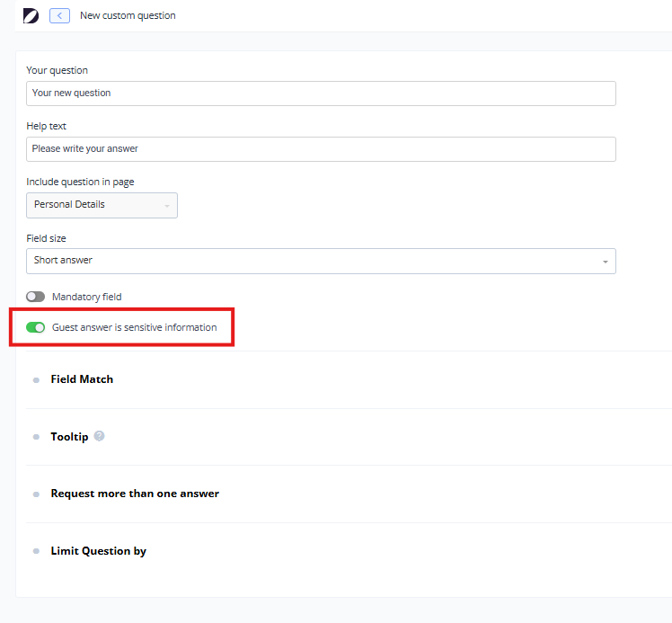Click the bullet dot beside Tooltip heading
The width and height of the screenshot is (672, 623).
click(x=36, y=437)
